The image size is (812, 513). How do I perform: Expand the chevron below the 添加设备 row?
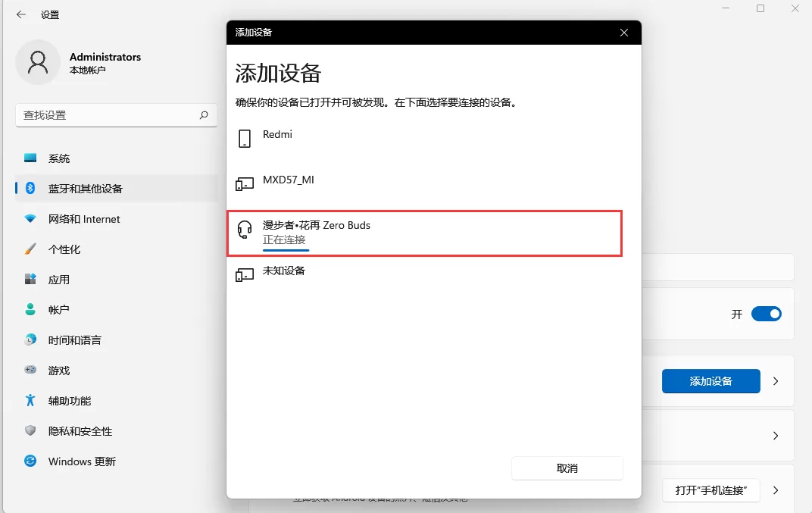click(774, 436)
